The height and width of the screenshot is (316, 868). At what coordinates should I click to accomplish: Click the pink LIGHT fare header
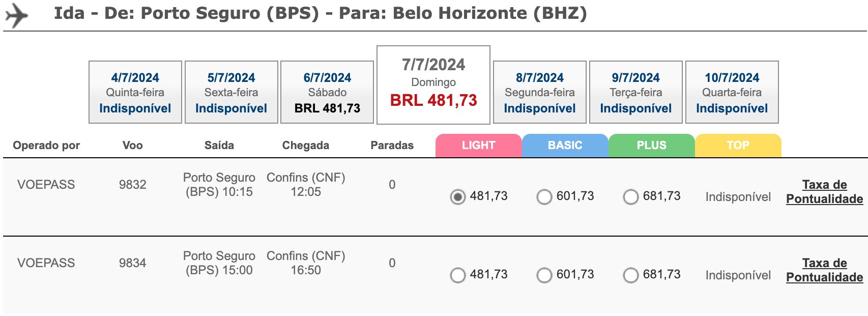pos(479,146)
